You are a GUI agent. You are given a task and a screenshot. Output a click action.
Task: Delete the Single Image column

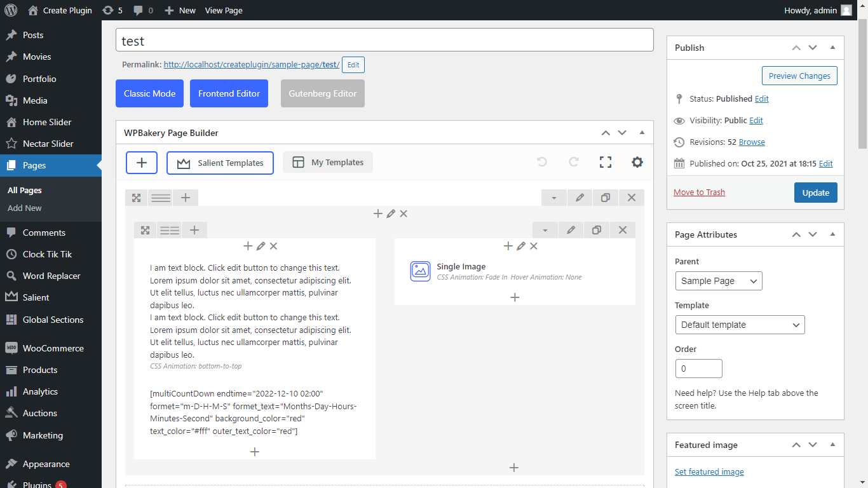click(534, 246)
